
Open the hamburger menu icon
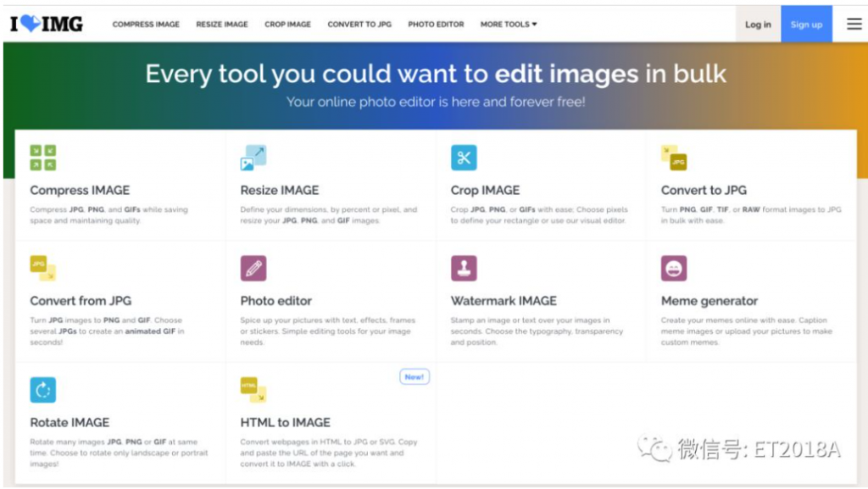point(854,24)
